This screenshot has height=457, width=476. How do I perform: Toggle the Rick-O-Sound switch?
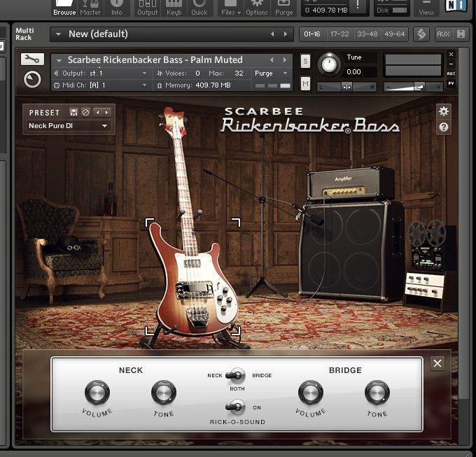click(236, 407)
